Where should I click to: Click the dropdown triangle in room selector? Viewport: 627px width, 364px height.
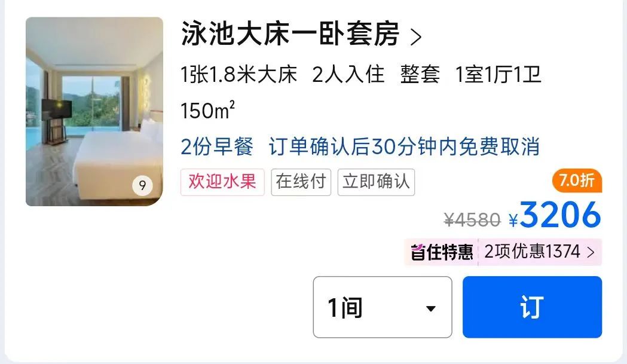pyautogui.click(x=431, y=308)
